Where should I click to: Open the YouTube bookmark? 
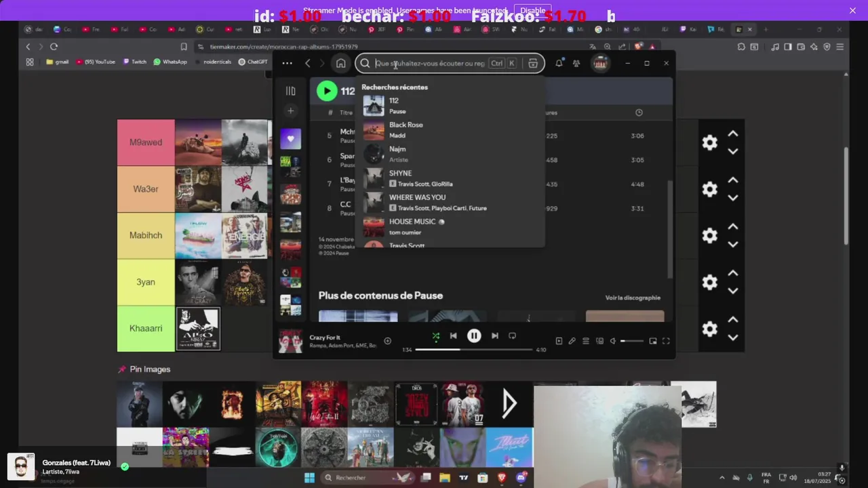[96, 62]
